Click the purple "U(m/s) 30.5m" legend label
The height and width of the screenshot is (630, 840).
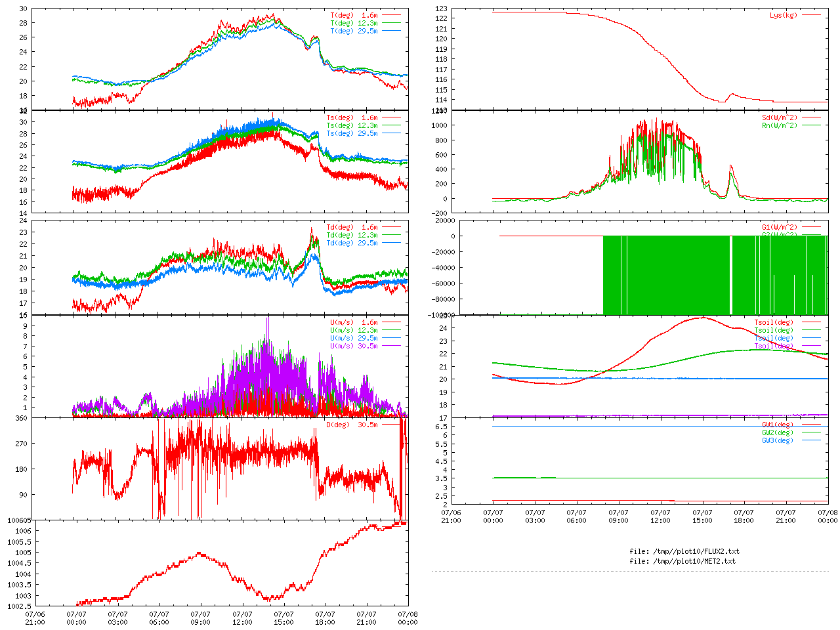pos(354,346)
